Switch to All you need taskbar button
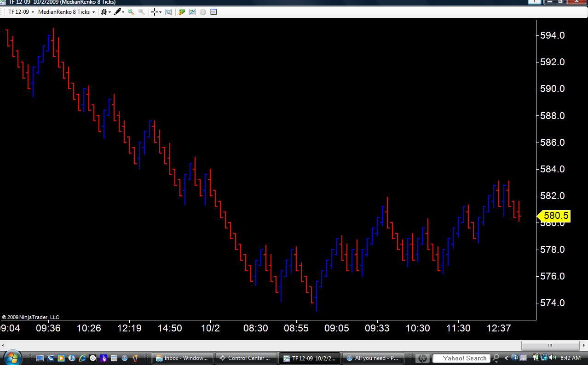 pos(373,358)
